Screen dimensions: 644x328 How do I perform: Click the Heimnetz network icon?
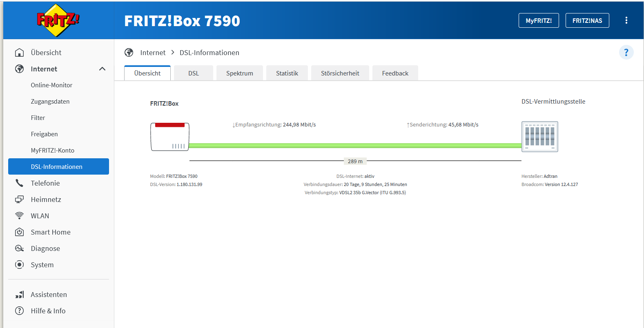click(19, 199)
